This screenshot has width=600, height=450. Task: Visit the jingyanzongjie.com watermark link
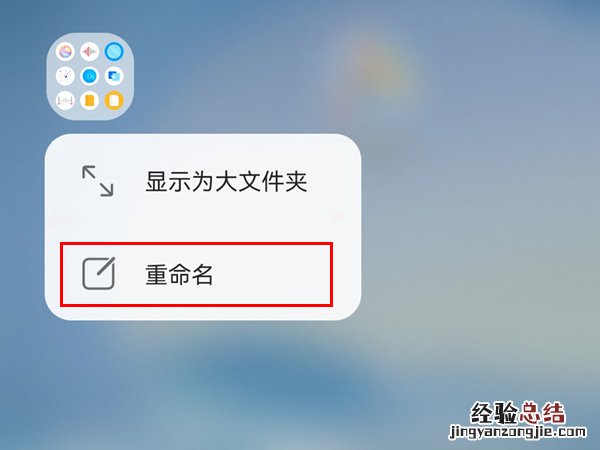point(517,432)
